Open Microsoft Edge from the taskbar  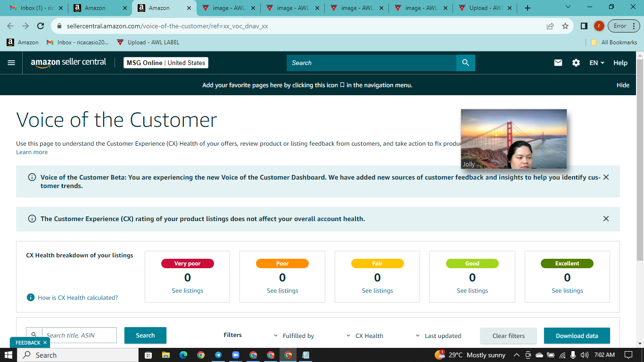pos(183,355)
